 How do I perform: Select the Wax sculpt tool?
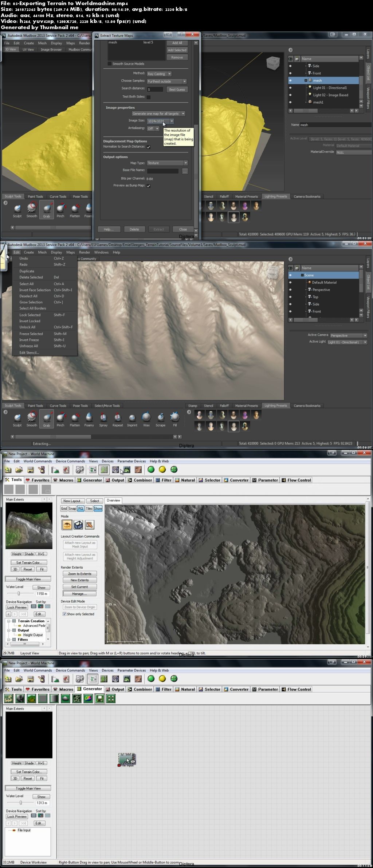point(146,419)
